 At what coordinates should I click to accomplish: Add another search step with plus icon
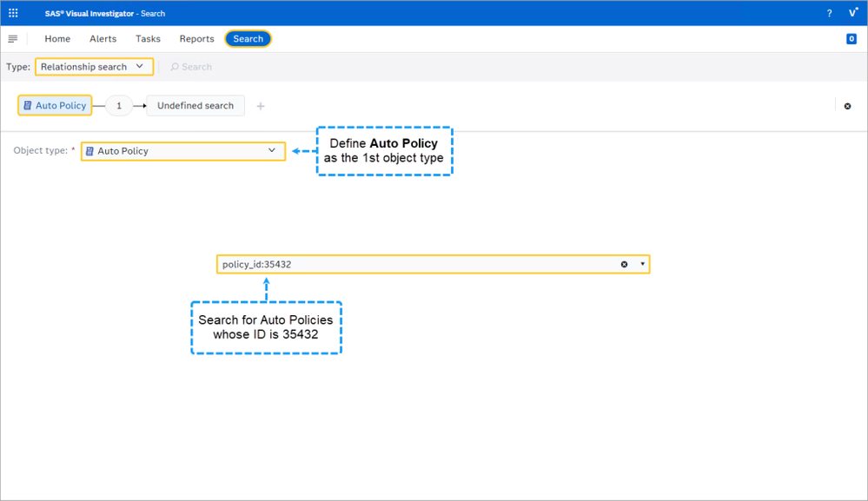261,106
